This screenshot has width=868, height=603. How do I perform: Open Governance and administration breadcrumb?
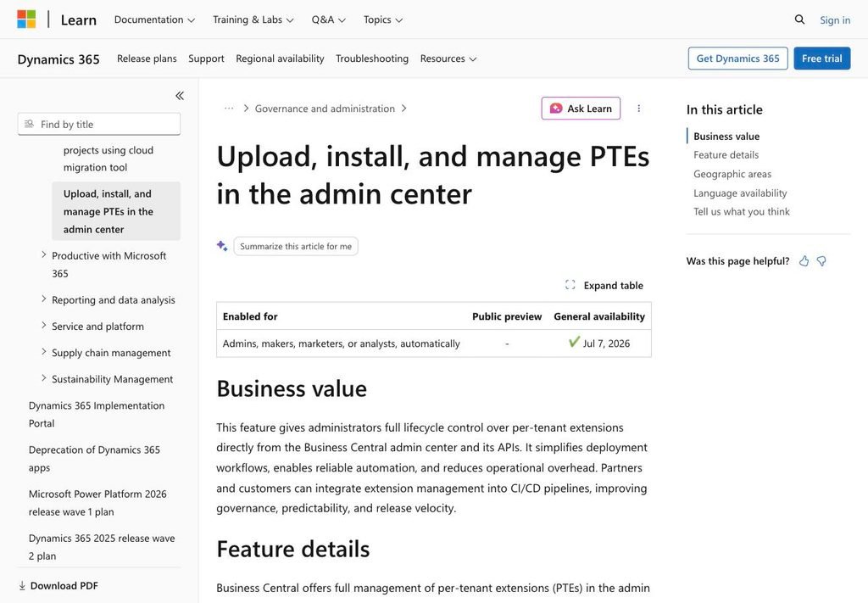325,109
